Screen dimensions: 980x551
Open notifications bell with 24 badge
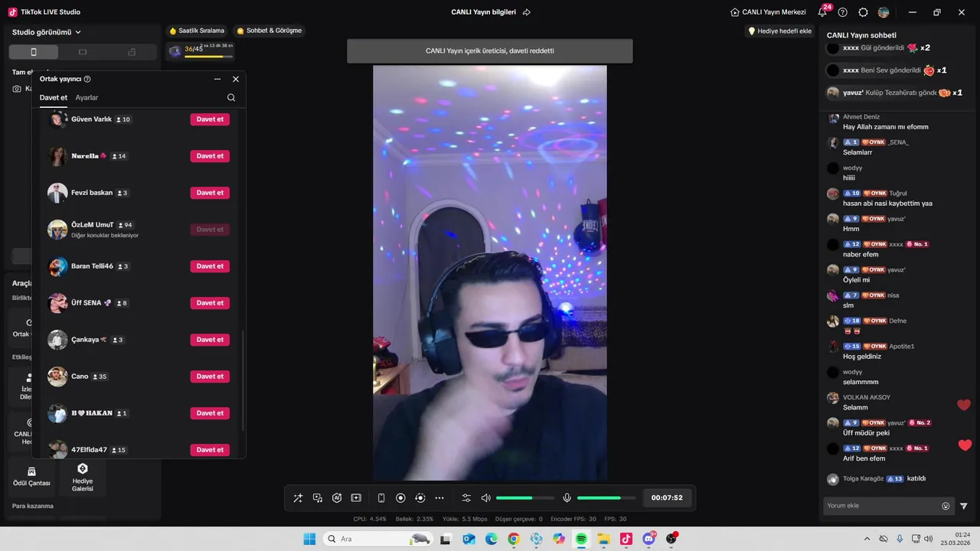click(x=822, y=12)
